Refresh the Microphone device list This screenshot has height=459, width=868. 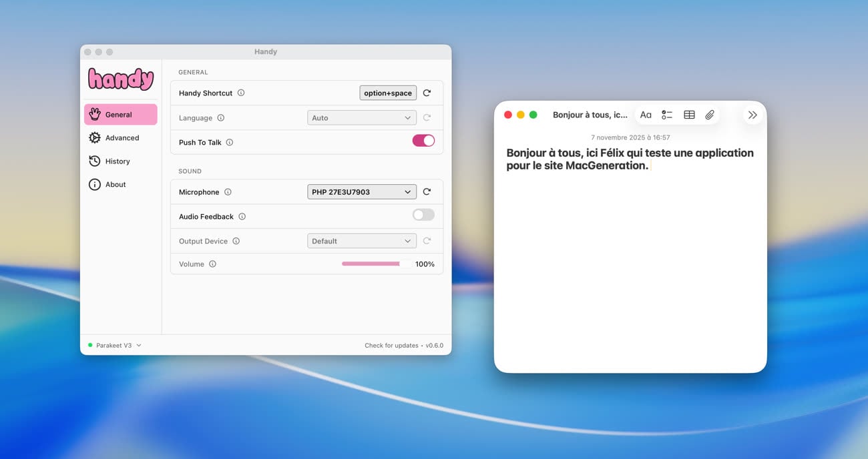(427, 192)
